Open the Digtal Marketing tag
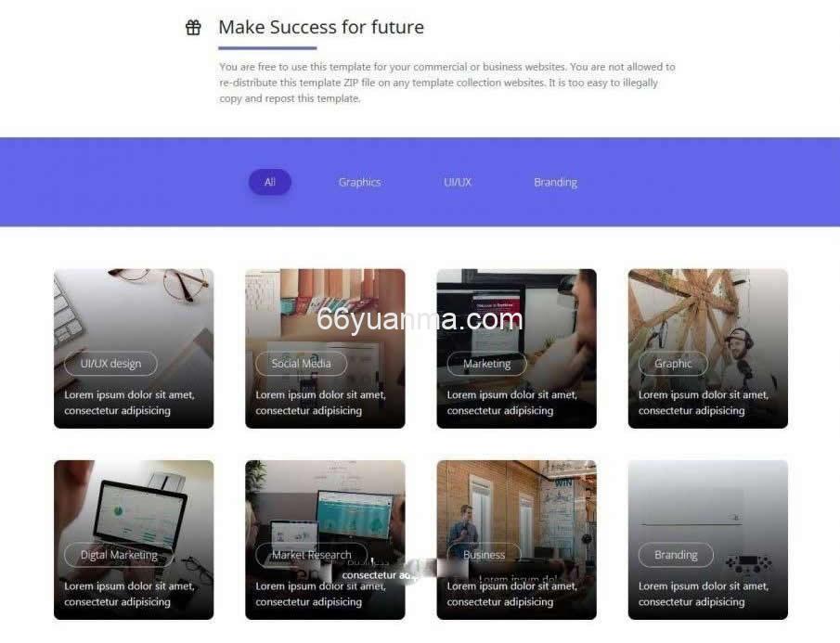 point(119,555)
